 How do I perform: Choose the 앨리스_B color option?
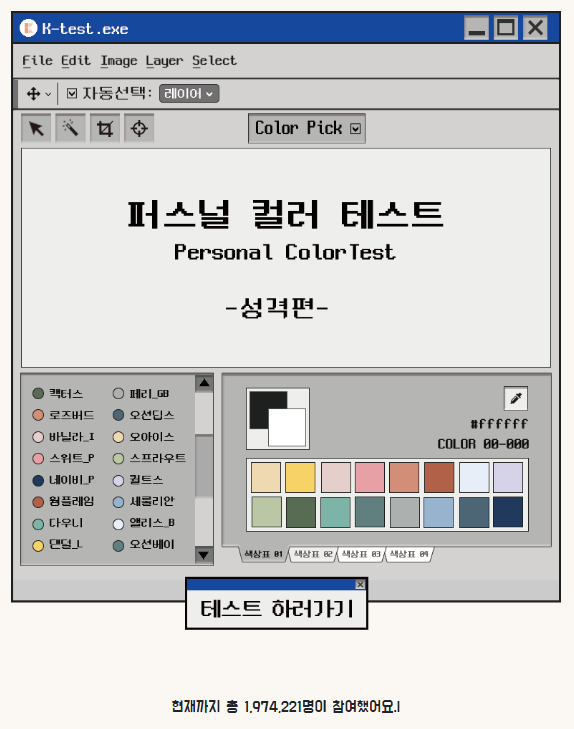point(144,523)
